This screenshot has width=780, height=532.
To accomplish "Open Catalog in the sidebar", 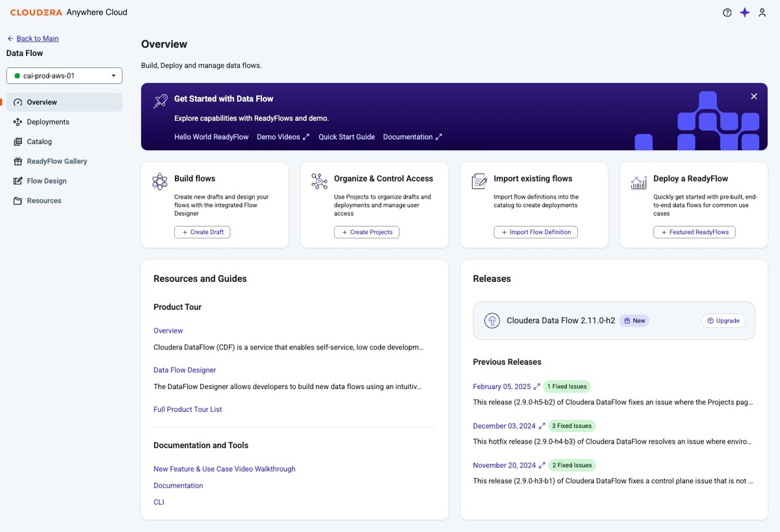I will (64, 142).
